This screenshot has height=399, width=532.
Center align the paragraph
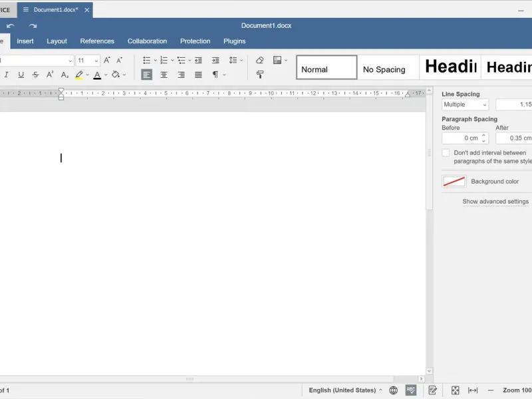[164, 75]
